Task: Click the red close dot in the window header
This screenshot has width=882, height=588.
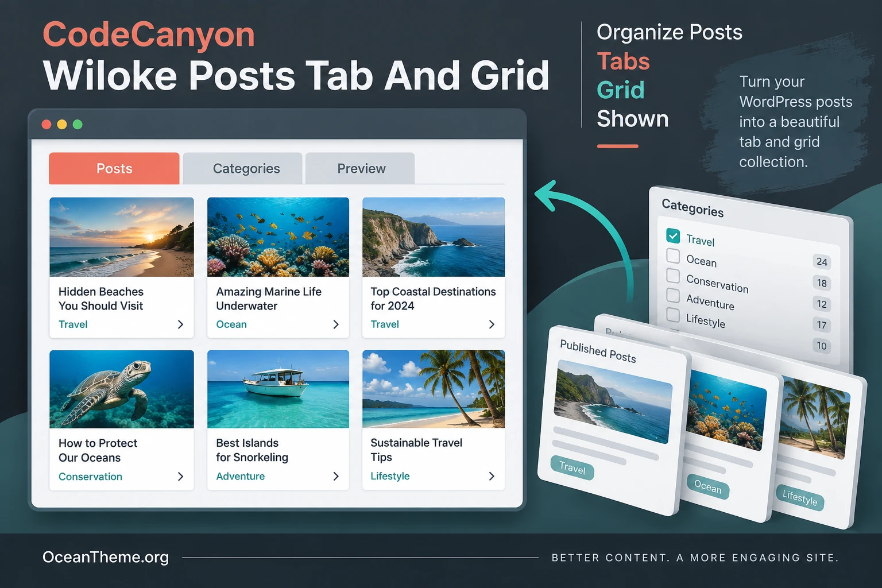Action: 47,125
